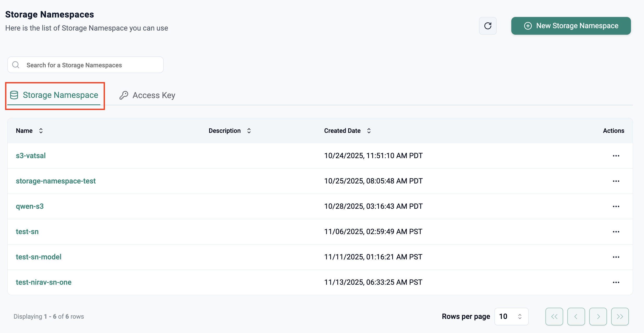Open the qwen-s3 namespace link
Image resolution: width=644 pixels, height=333 pixels.
click(30, 206)
